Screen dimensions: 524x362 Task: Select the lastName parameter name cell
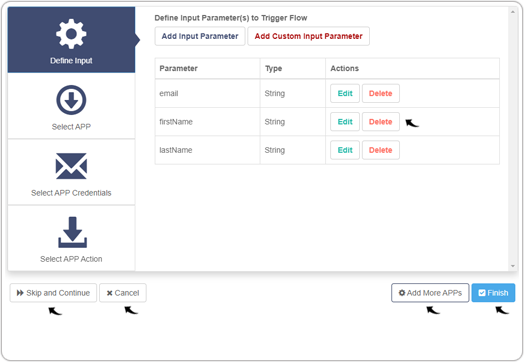click(x=207, y=150)
